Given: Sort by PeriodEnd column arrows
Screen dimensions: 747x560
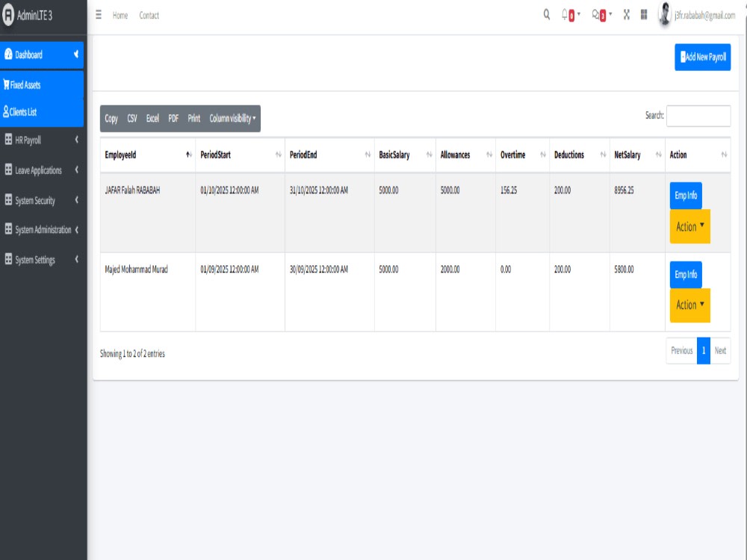Looking at the screenshot, I should 368,155.
